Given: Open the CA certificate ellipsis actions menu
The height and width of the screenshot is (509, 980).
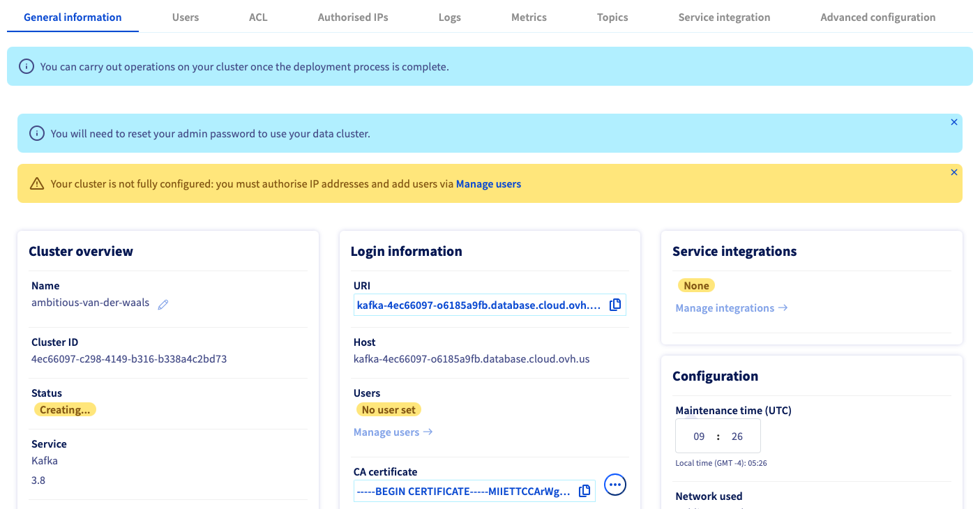Looking at the screenshot, I should pyautogui.click(x=615, y=485).
